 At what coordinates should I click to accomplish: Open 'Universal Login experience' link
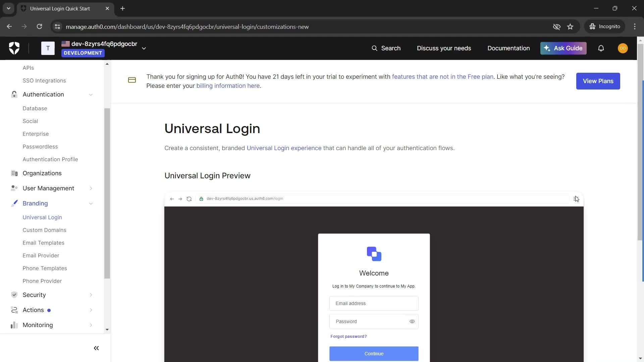tap(284, 148)
